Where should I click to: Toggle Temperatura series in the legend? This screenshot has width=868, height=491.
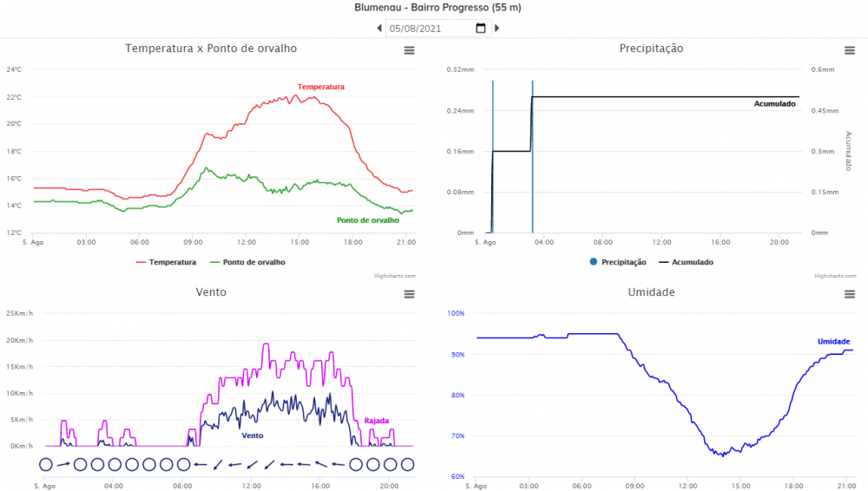168,262
